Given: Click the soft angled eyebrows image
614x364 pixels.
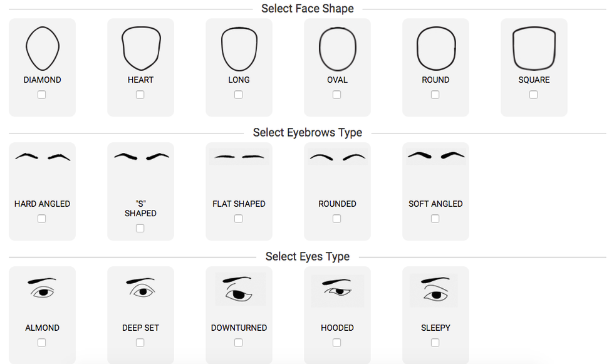Looking at the screenshot, I should pos(435,155).
